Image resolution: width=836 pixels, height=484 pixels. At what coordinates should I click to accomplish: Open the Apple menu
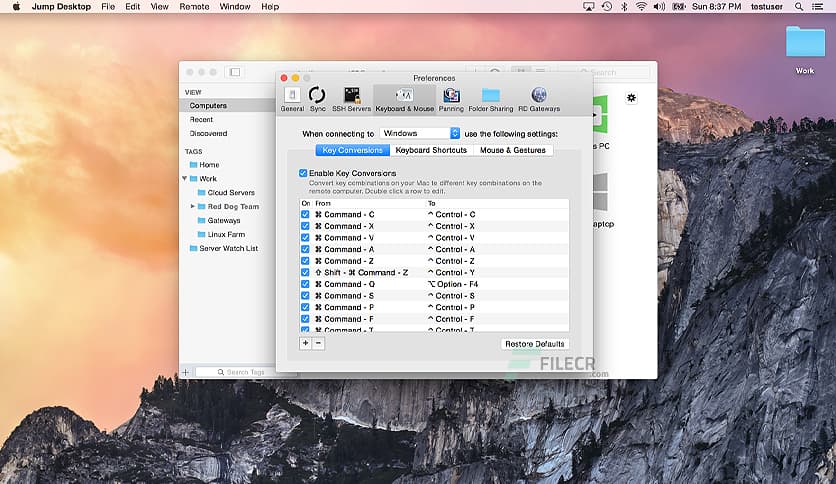(x=16, y=6)
